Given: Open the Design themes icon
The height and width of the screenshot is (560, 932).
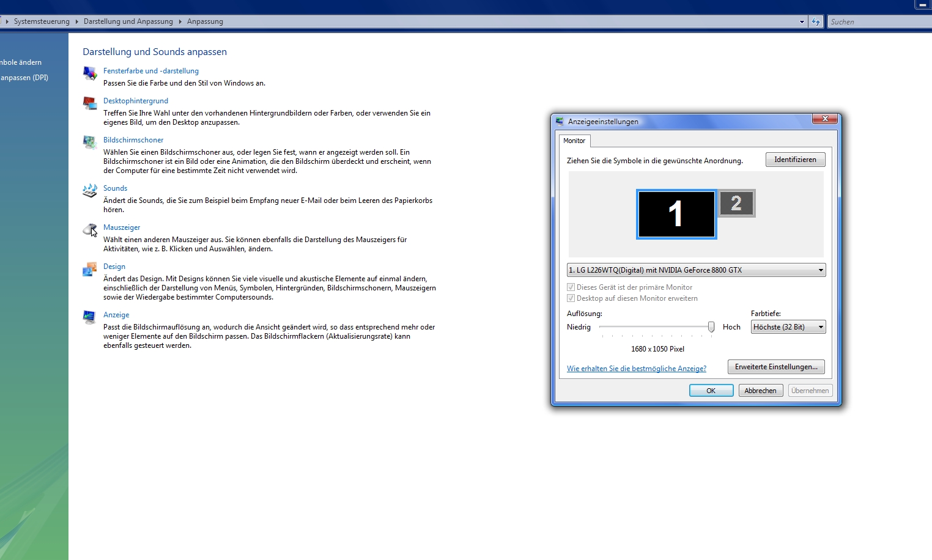Looking at the screenshot, I should pyautogui.click(x=90, y=269).
